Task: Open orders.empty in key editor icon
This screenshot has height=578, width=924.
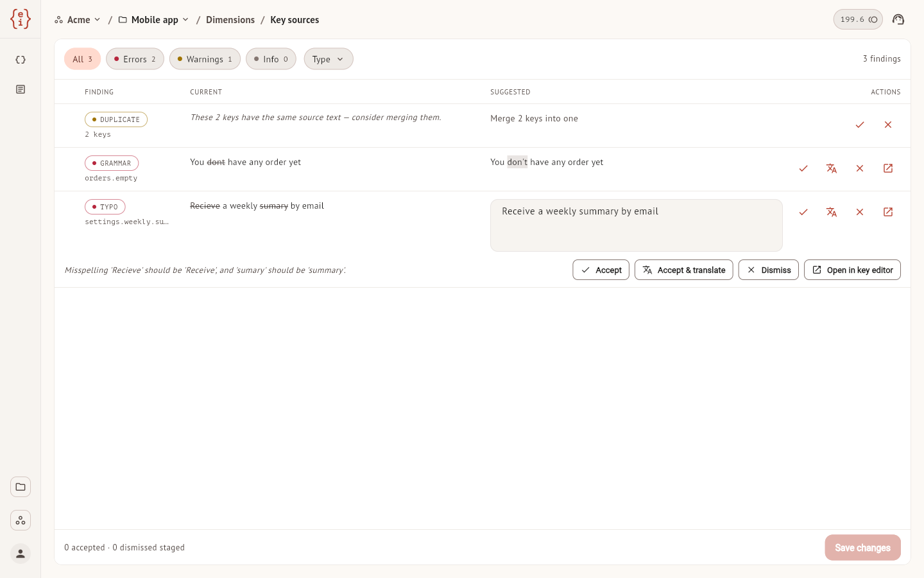Action: coord(888,168)
